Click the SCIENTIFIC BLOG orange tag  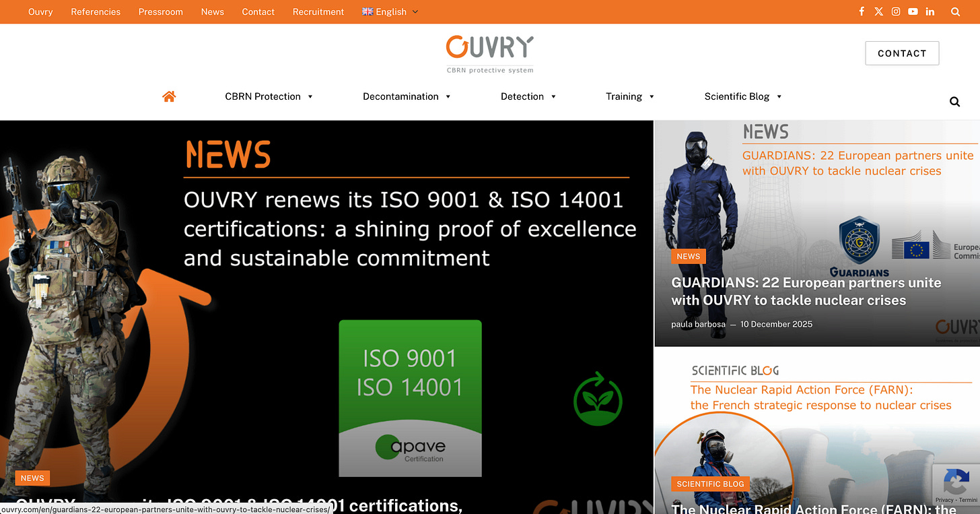tap(711, 484)
